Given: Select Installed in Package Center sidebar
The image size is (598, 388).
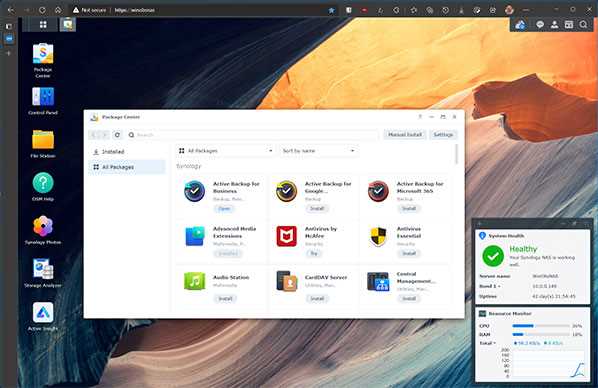Looking at the screenshot, I should click(127, 151).
